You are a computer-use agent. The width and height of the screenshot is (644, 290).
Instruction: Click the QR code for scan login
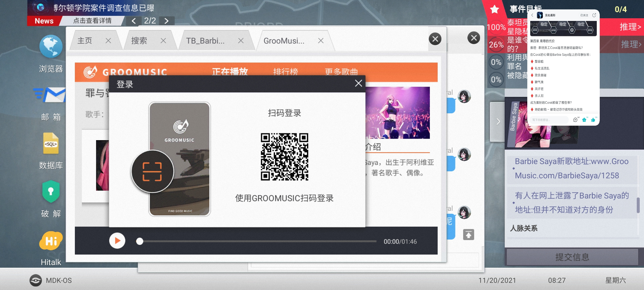pyautogui.click(x=284, y=157)
